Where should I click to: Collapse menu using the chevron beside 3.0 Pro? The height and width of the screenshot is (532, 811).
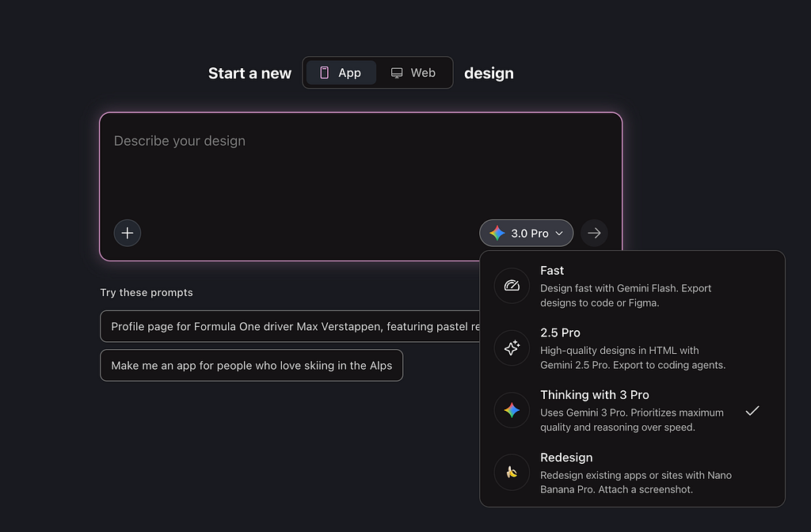[559, 234]
